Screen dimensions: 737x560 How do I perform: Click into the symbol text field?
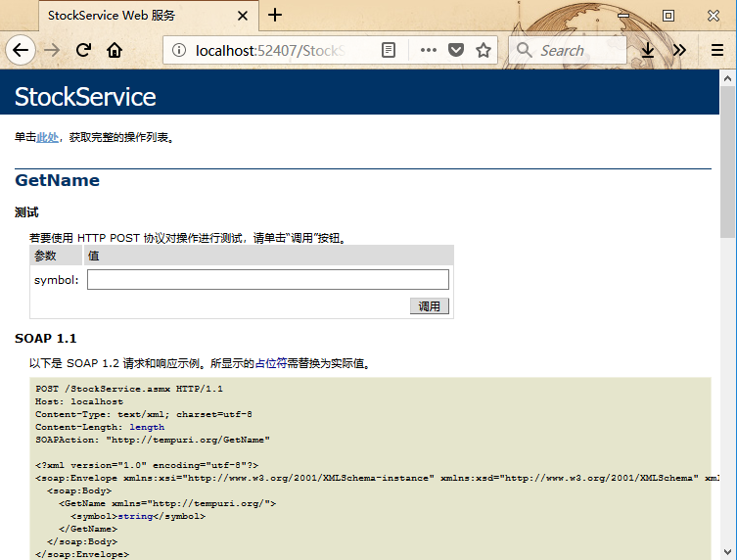point(267,280)
